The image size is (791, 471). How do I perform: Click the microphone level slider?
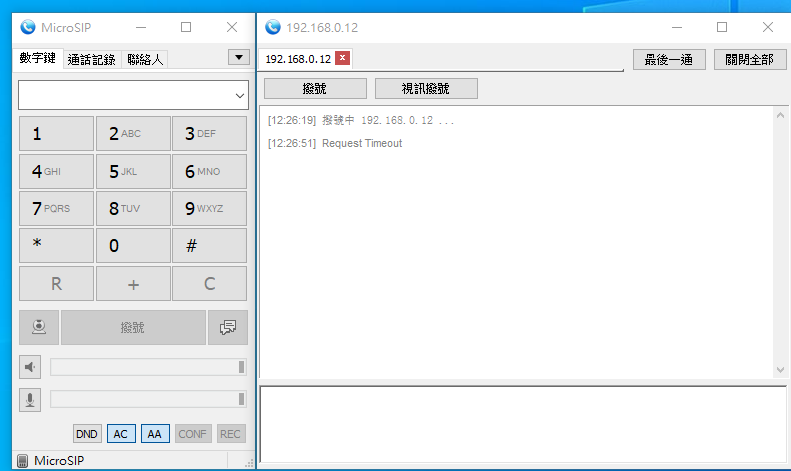[148, 399]
